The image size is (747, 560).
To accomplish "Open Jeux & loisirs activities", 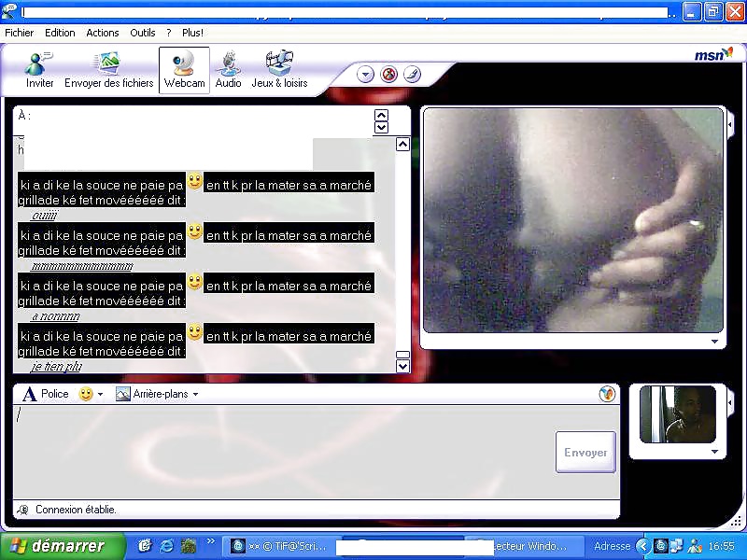I will 279,70.
